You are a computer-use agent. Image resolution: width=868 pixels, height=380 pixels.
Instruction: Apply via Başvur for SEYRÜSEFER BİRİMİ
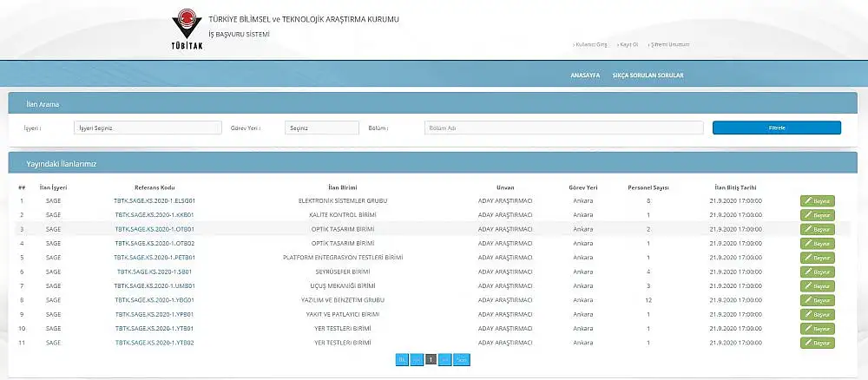(x=818, y=272)
